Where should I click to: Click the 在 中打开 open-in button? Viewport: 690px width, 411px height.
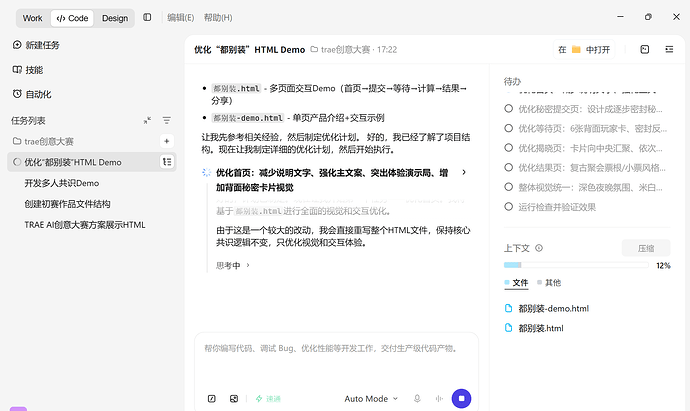tap(584, 49)
